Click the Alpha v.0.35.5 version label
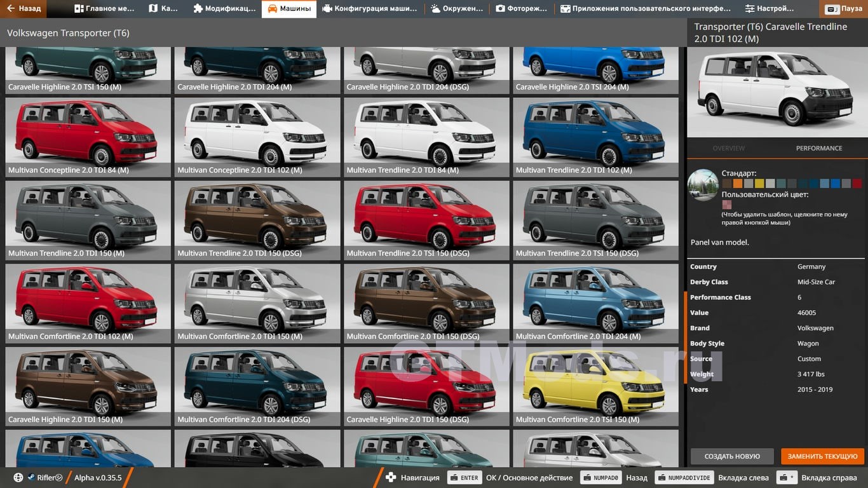This screenshot has width=868, height=488. pos(98,478)
